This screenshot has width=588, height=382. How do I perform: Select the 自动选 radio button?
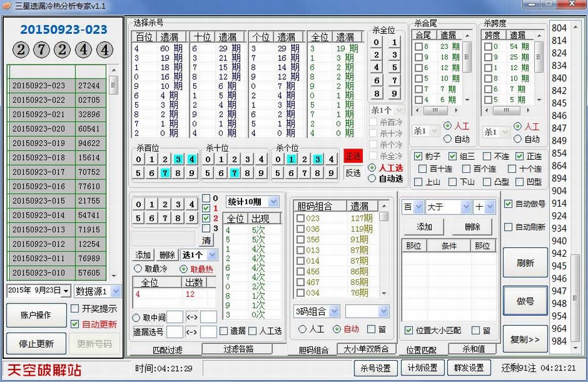pyautogui.click(x=372, y=179)
